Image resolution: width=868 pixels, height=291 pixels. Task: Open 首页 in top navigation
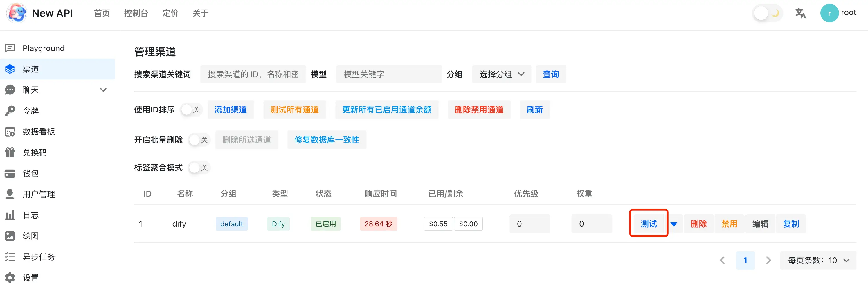pyautogui.click(x=102, y=13)
